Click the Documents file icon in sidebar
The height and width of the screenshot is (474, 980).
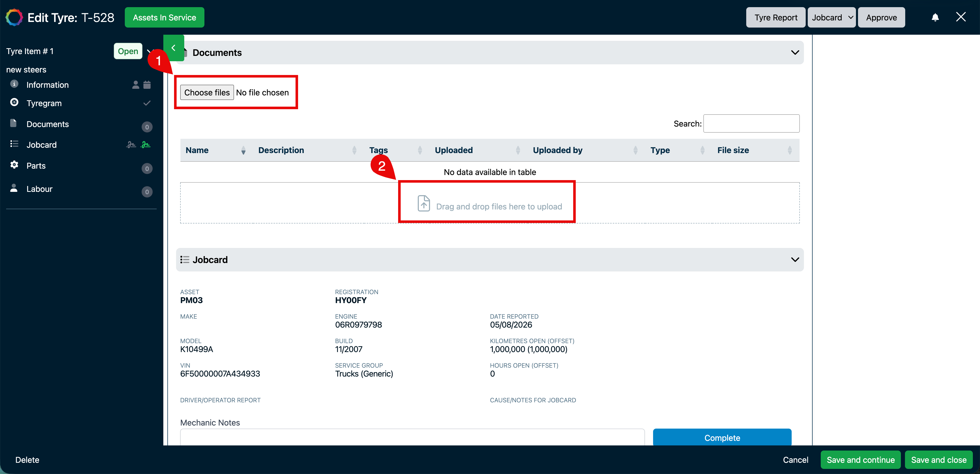(13, 123)
